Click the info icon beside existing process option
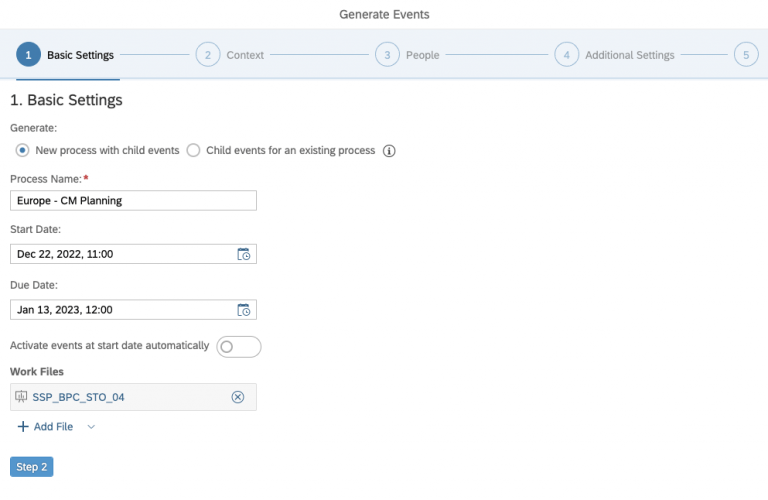Viewport: 768px width, 500px height. pos(390,151)
